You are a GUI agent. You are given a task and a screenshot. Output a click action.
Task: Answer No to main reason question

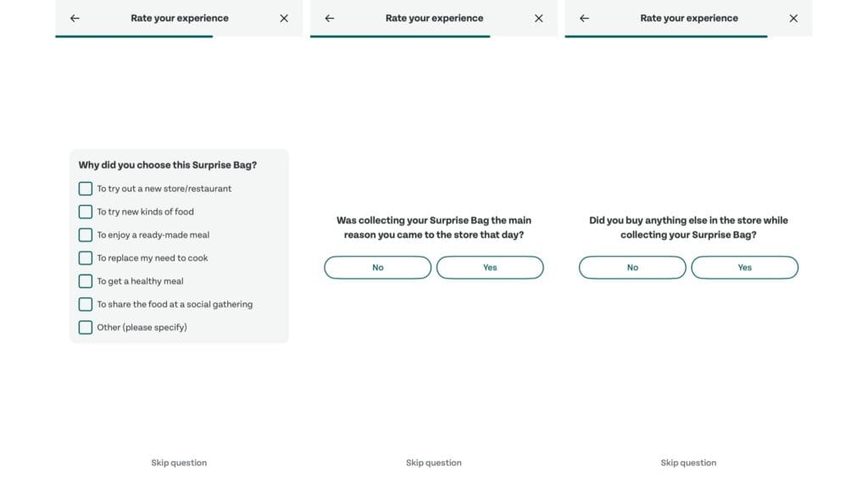(x=377, y=267)
